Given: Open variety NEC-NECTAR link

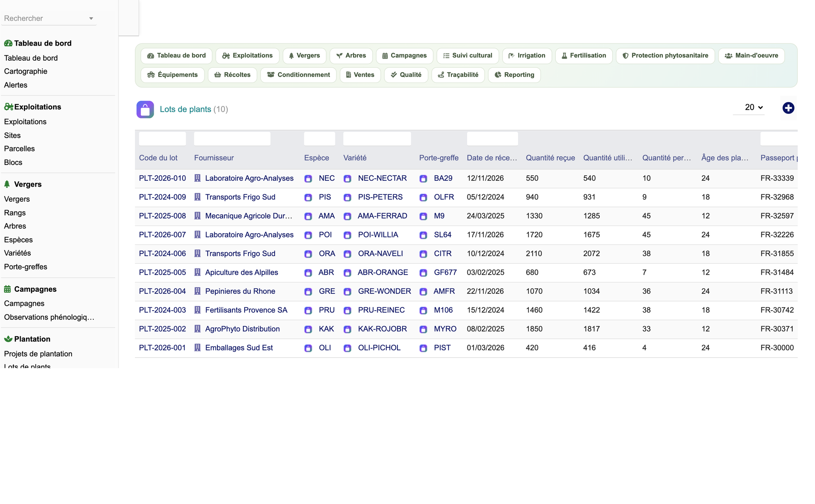Looking at the screenshot, I should (382, 178).
